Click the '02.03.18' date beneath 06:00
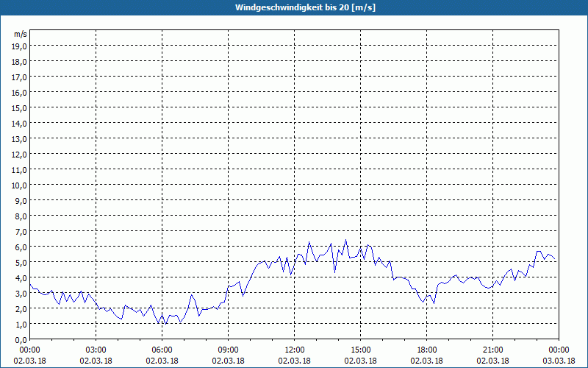Viewport: 588px width, 368px height. click(162, 361)
